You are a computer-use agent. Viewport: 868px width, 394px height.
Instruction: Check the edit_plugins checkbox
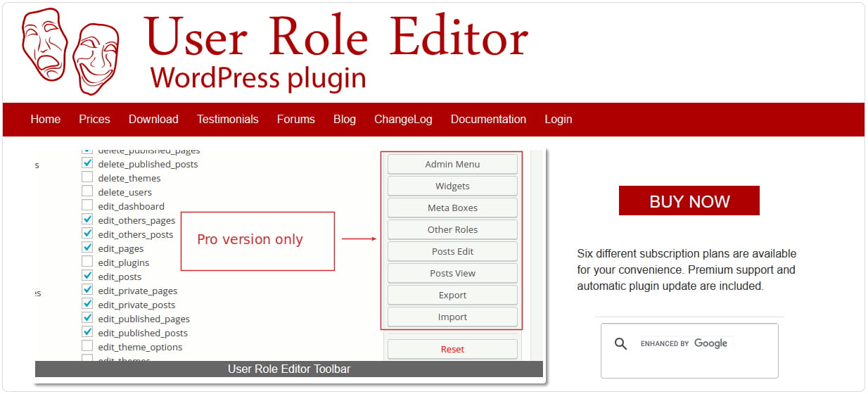tap(87, 262)
